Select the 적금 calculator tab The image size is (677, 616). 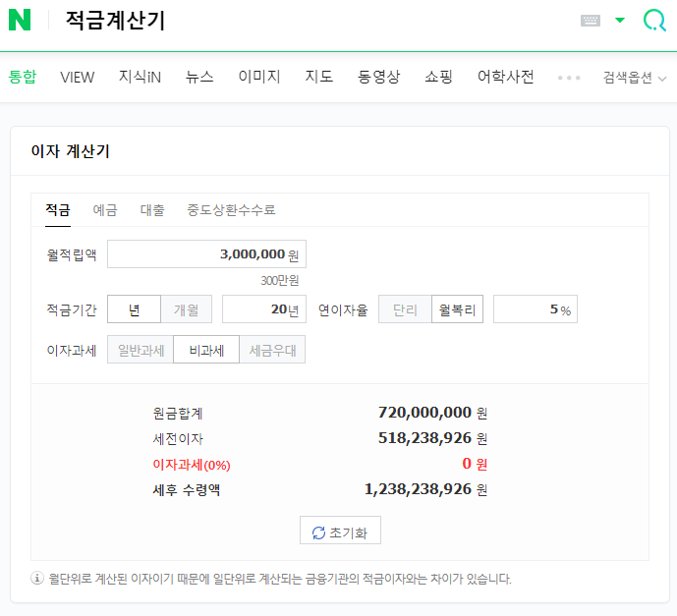coord(58,210)
